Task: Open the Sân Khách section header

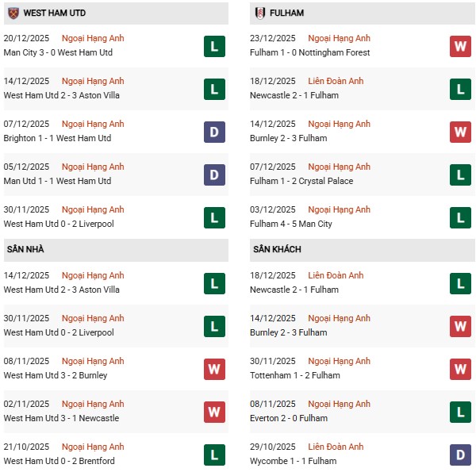Action: 277,250
